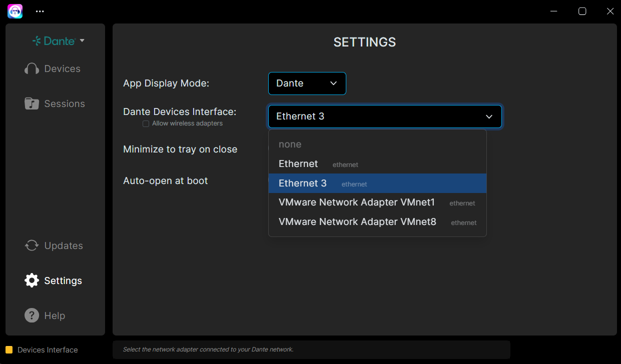
Task: Enable Allow wireless adapters checkbox
Action: tap(146, 123)
